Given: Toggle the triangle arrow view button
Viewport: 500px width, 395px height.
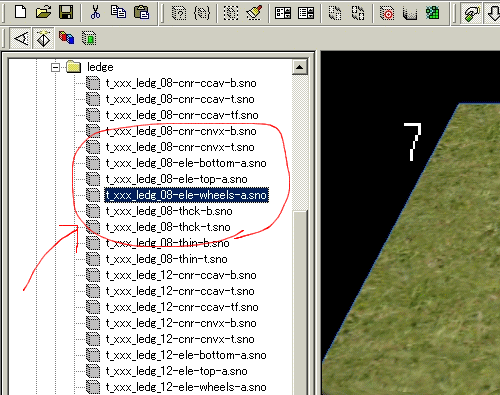Looking at the screenshot, I should click(x=21, y=39).
